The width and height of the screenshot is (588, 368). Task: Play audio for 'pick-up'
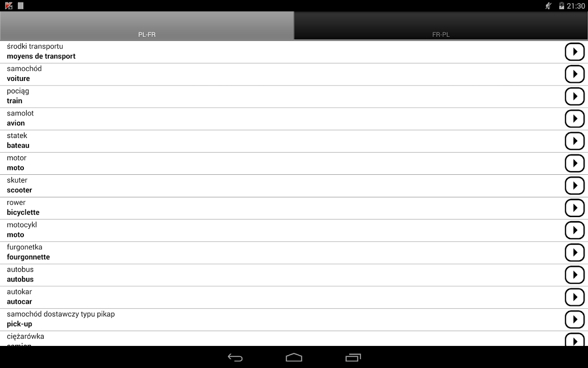pyautogui.click(x=575, y=320)
